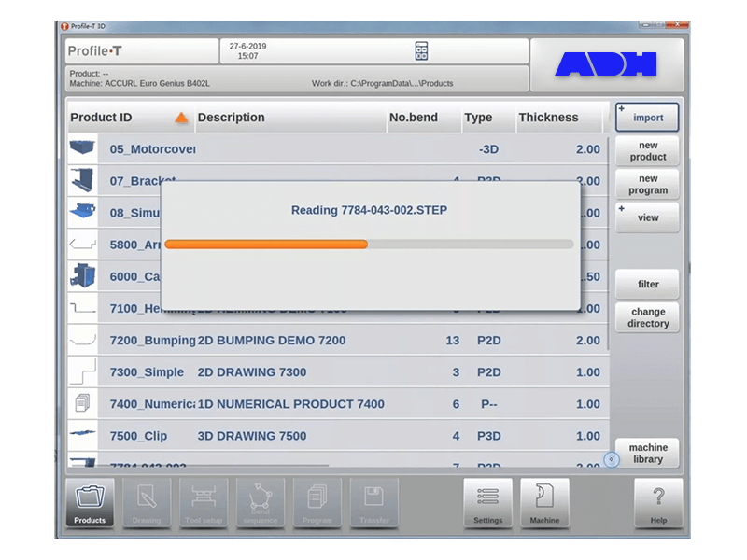Open the Bend sequence icon
Screen dimensions: 747x560
pos(261,502)
